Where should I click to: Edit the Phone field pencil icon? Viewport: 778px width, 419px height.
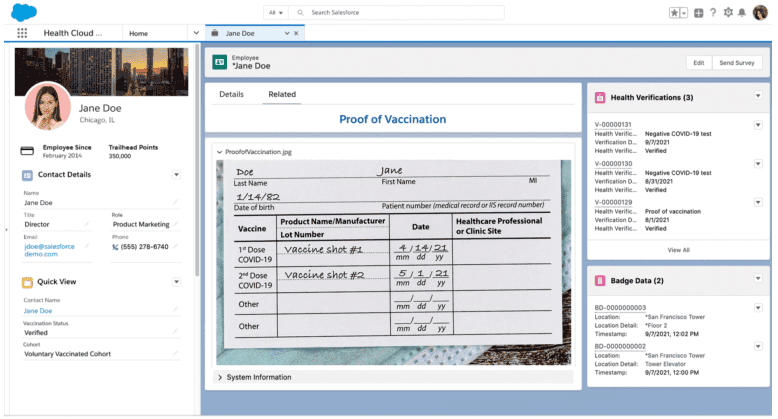pyautogui.click(x=175, y=246)
